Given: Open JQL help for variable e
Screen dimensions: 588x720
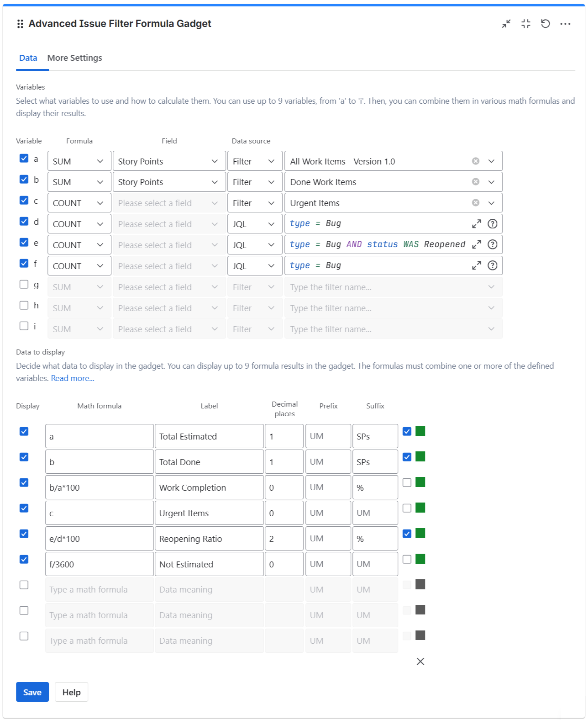Looking at the screenshot, I should pos(493,244).
